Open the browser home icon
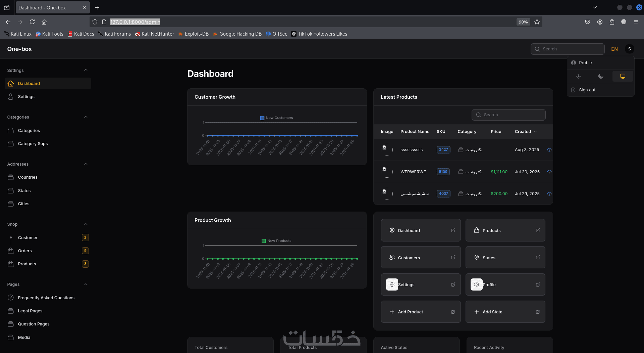 click(x=44, y=22)
